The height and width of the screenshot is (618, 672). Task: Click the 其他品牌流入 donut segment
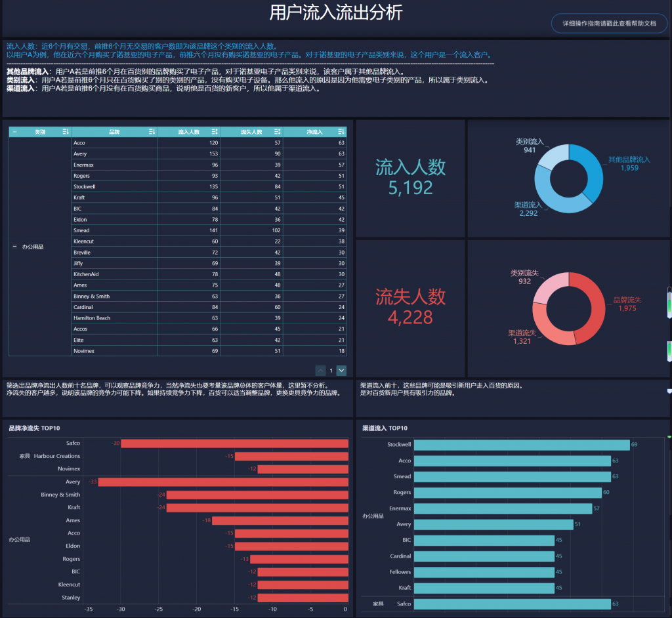point(591,169)
